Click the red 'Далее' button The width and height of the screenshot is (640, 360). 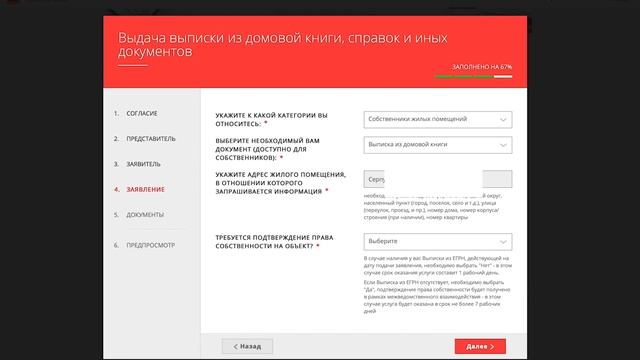click(x=480, y=347)
